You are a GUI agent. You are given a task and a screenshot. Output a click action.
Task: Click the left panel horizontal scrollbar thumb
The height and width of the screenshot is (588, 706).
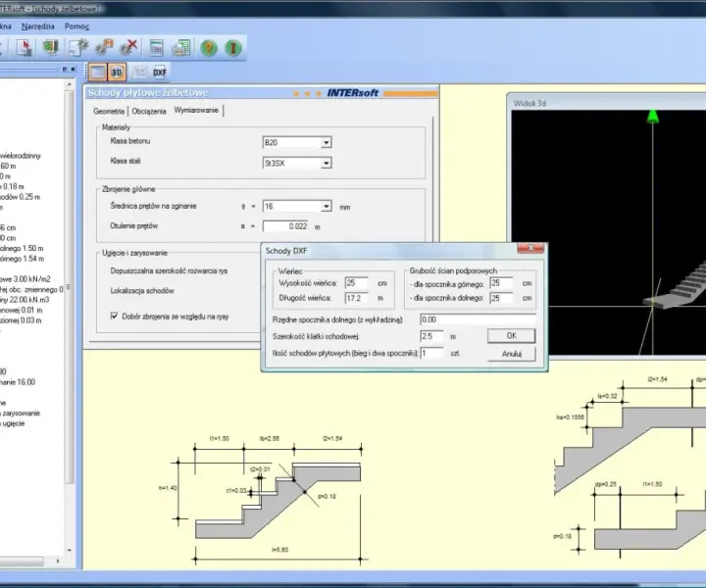point(22,561)
